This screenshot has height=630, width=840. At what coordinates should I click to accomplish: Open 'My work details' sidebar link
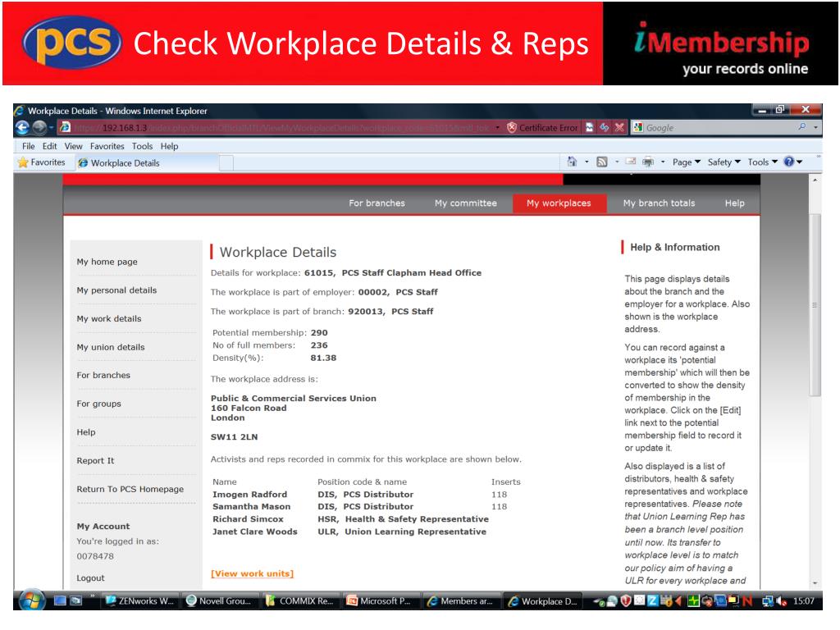pos(109,318)
